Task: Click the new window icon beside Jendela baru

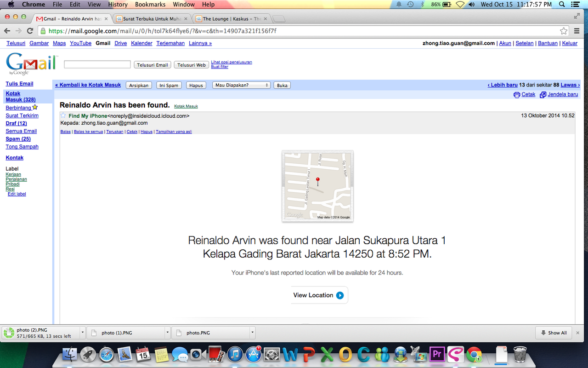Action: 543,95
